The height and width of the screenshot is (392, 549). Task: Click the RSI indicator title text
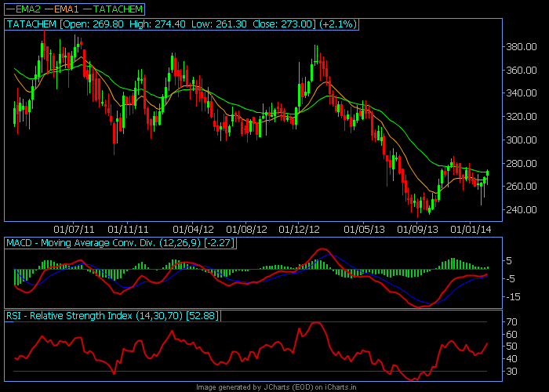pyautogui.click(x=95, y=316)
